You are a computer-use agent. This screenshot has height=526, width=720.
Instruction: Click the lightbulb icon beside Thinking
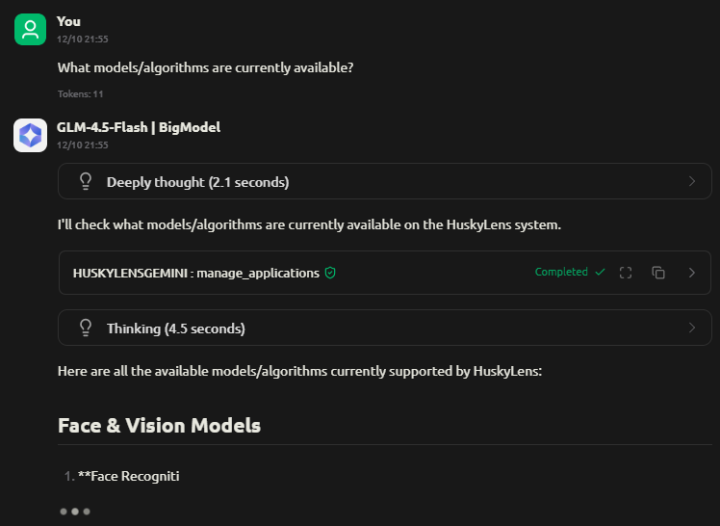tap(86, 328)
